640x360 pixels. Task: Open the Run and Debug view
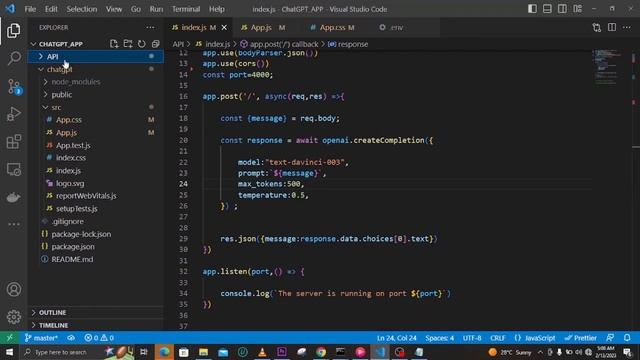click(14, 114)
